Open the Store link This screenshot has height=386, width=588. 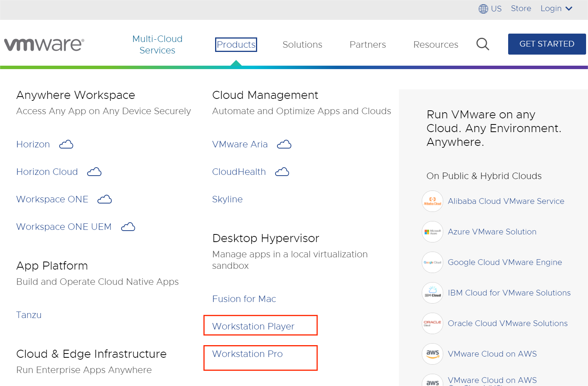[521, 8]
